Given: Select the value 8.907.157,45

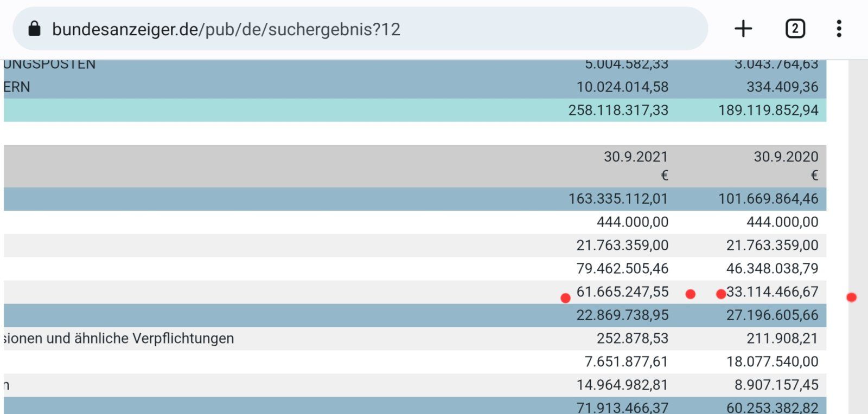Looking at the screenshot, I should (x=776, y=385).
